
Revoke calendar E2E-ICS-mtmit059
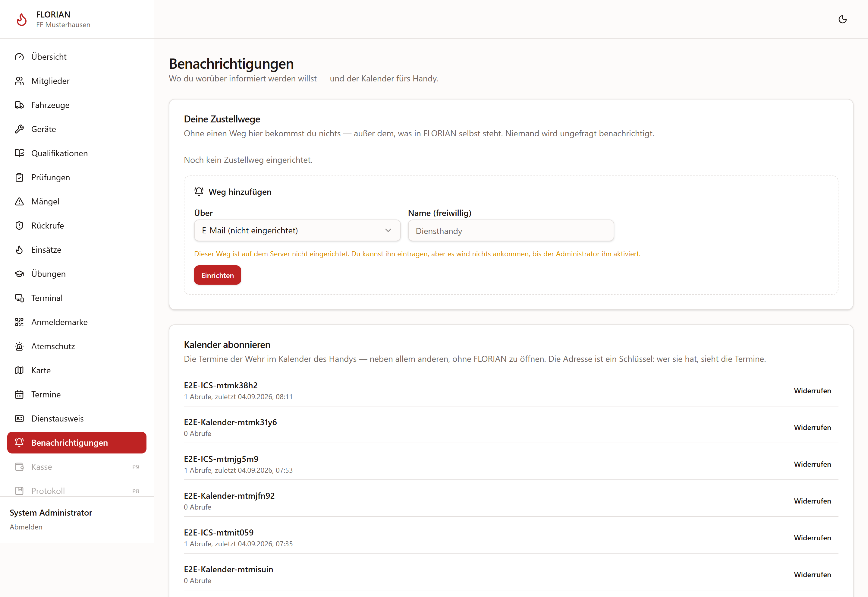(812, 538)
